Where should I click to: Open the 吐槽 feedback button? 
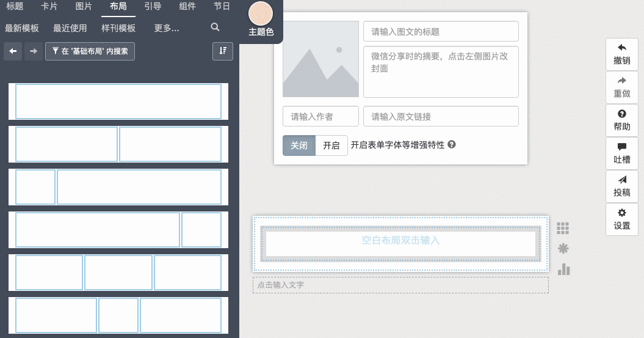click(x=622, y=153)
